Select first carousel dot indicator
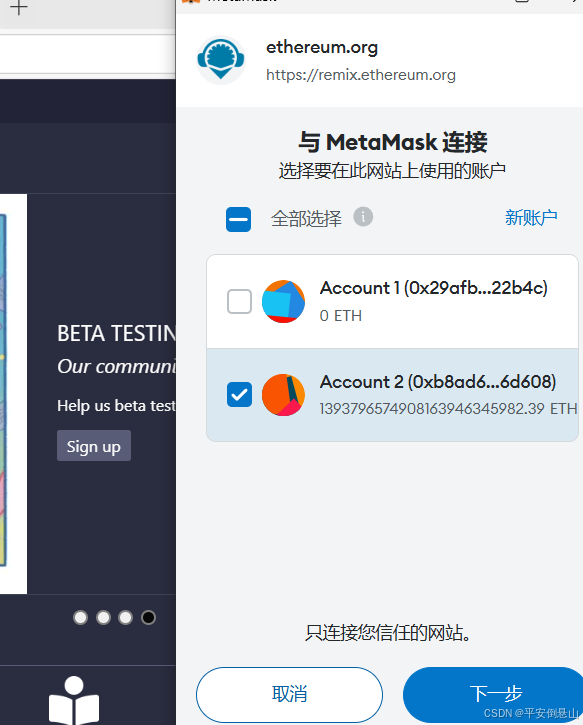 point(80,617)
